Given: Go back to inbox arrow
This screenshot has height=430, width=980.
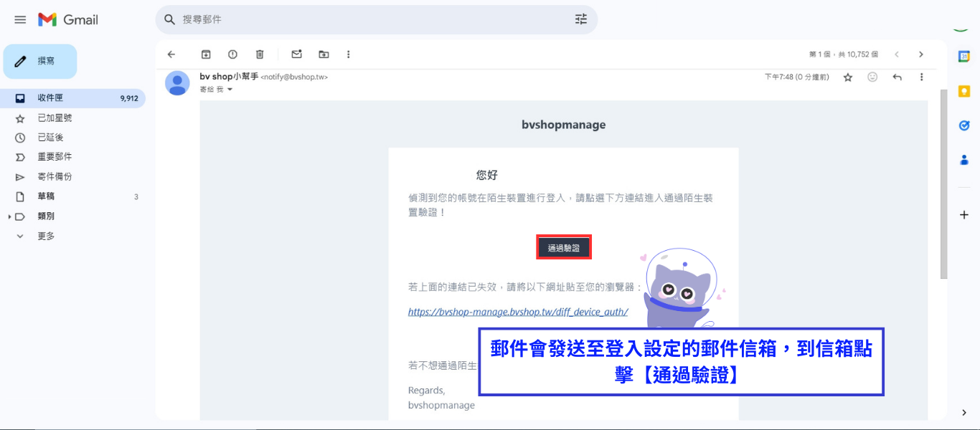Looking at the screenshot, I should point(171,54).
